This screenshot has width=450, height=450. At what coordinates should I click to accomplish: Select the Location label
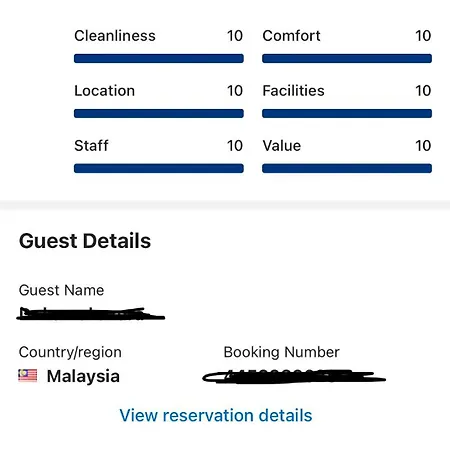click(x=104, y=91)
